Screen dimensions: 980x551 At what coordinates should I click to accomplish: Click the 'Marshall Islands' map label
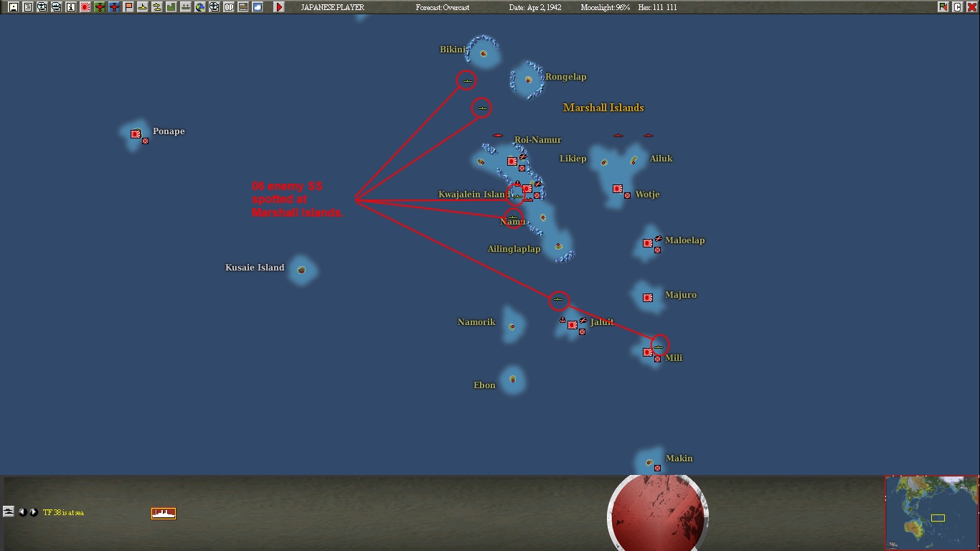tap(603, 108)
